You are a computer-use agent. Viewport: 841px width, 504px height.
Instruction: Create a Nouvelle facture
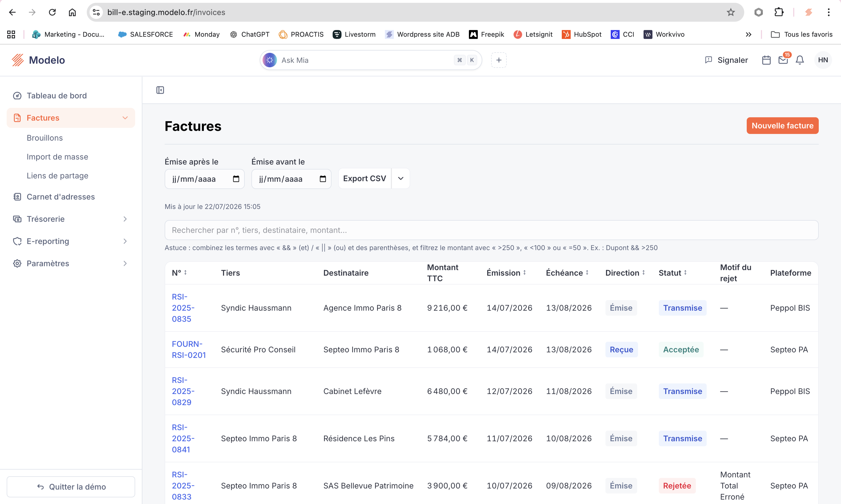pyautogui.click(x=783, y=126)
